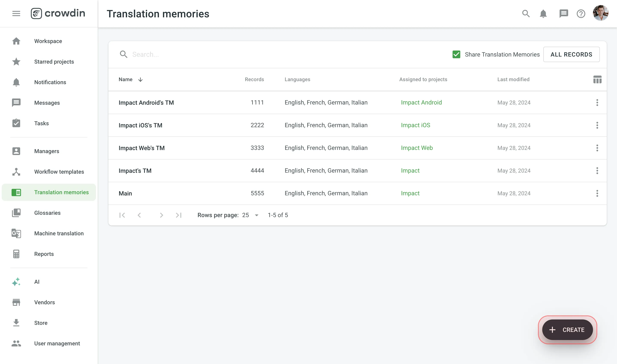Open actions menu for Impact's TM
Screen dimensions: 617x364
597,171
